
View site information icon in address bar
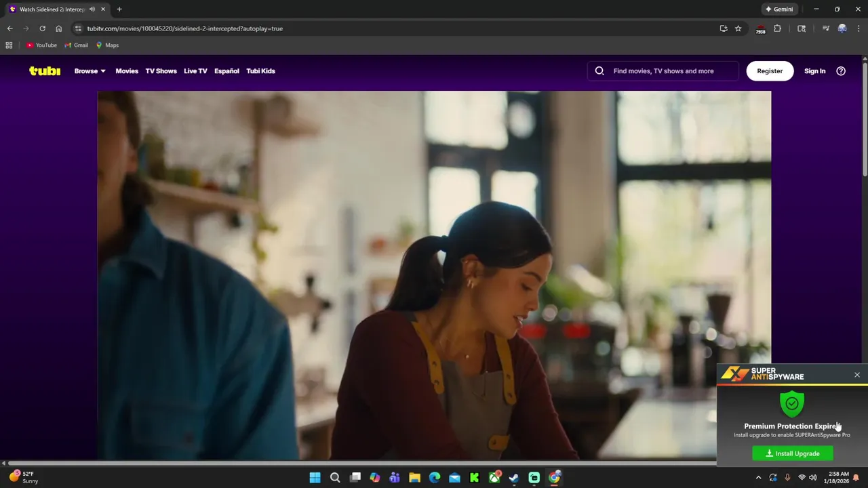click(x=78, y=28)
